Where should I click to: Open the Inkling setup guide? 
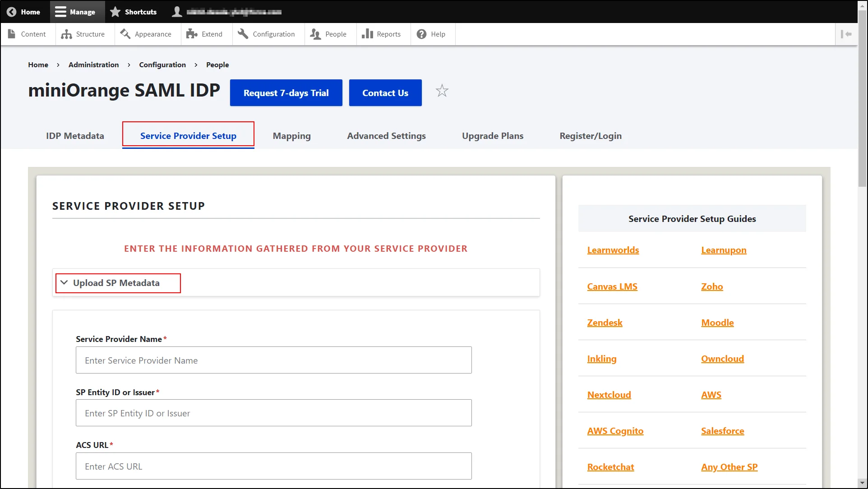[x=602, y=359]
